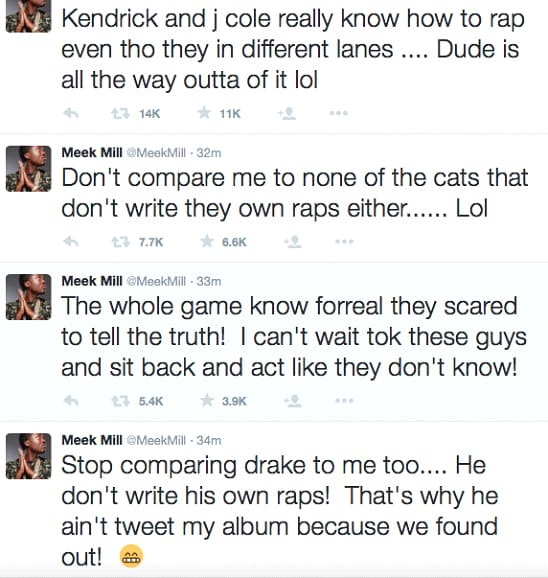
Task: Click Meek Mill avatar on 33m tweet
Action: click(28, 297)
